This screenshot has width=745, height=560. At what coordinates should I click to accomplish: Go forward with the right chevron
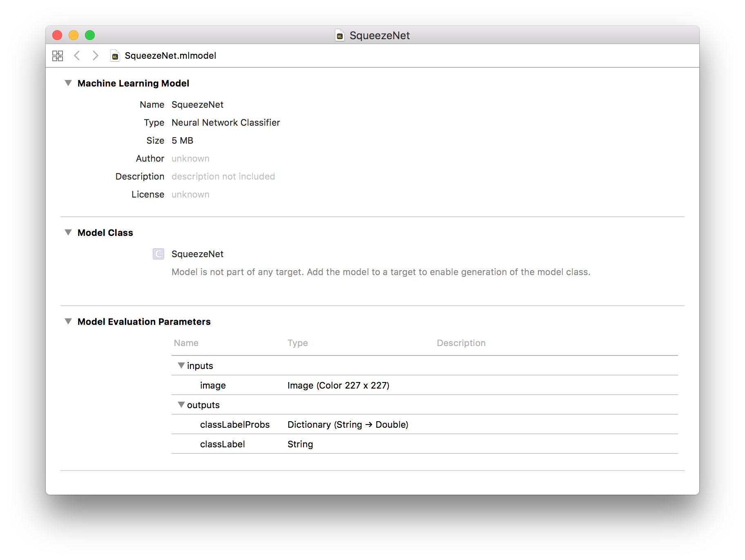coord(95,56)
